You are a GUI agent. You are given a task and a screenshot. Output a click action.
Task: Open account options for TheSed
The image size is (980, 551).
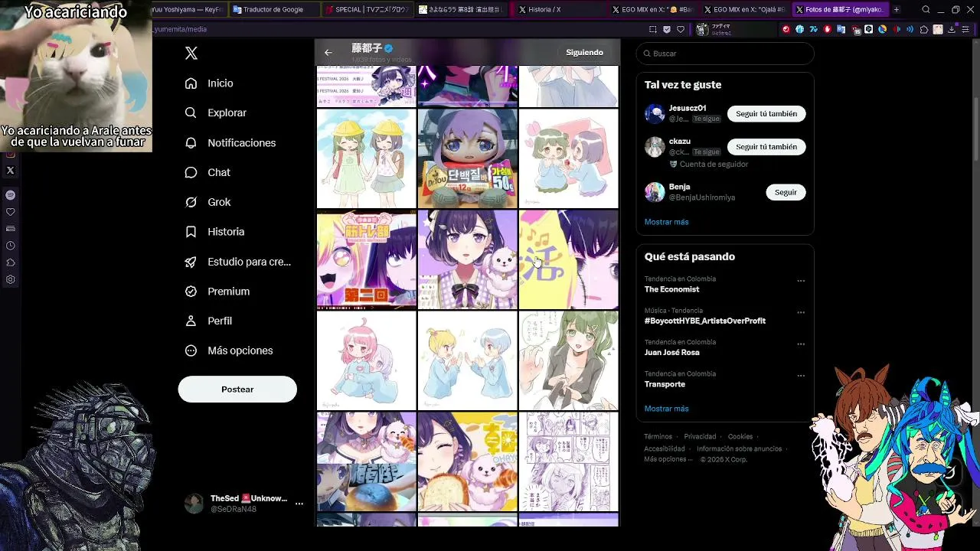[x=299, y=504]
